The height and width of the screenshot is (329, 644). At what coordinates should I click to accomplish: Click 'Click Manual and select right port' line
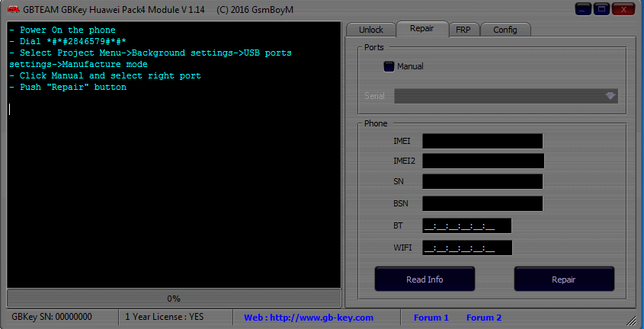pos(105,76)
